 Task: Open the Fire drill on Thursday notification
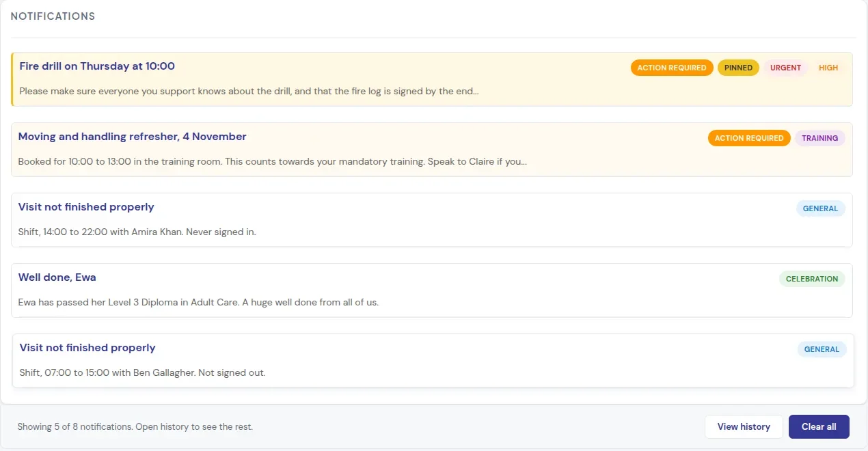click(x=432, y=79)
